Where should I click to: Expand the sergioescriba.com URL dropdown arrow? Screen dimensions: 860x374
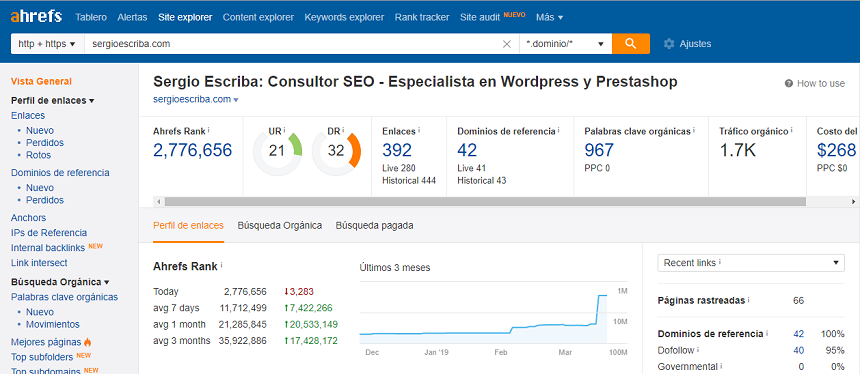point(236,100)
